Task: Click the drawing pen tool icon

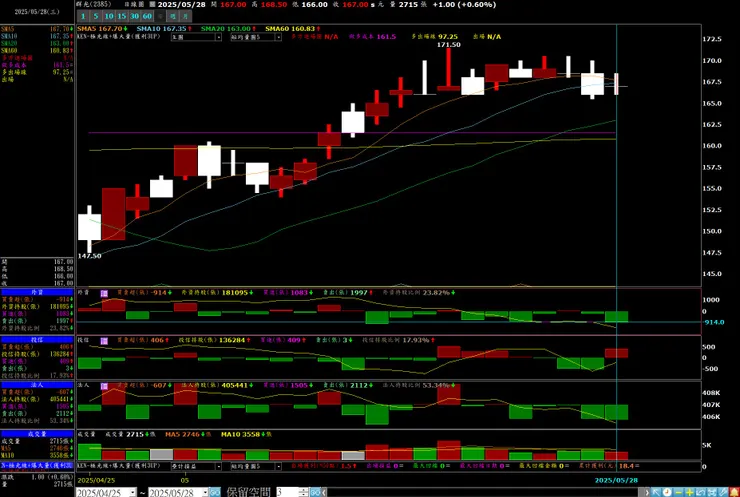Action: pos(723,492)
